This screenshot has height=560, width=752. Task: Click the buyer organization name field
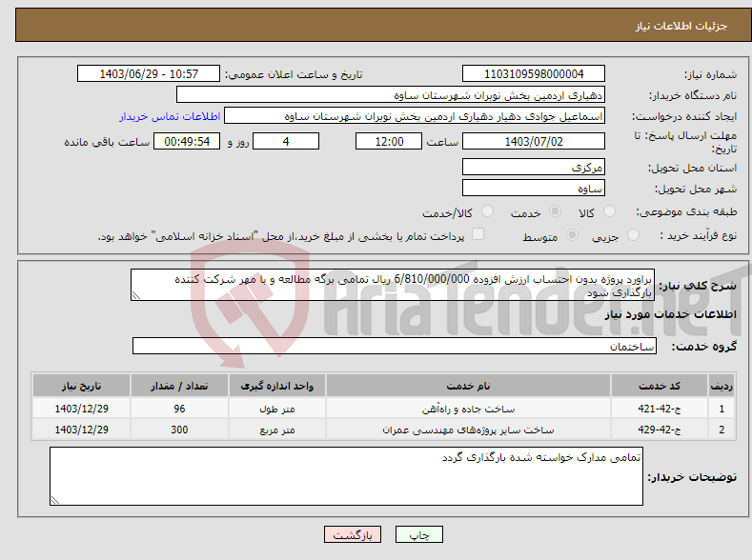click(x=391, y=95)
